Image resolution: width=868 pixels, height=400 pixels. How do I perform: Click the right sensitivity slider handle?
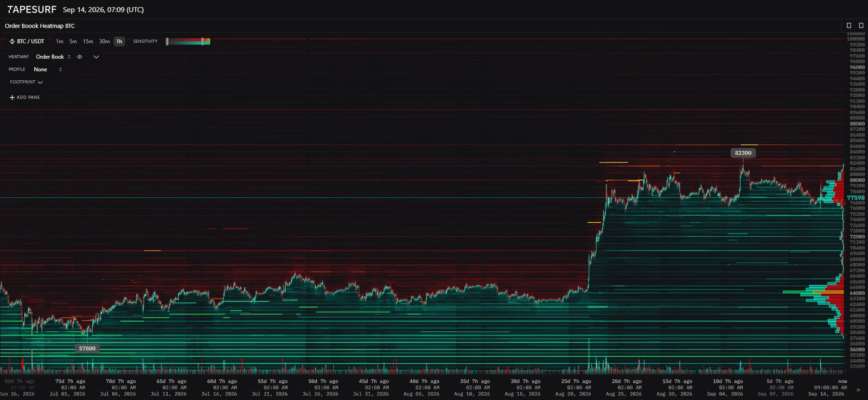pos(203,41)
